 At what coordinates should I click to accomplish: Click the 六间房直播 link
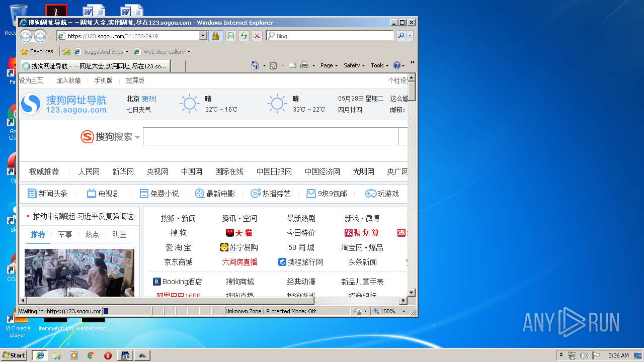tap(239, 262)
